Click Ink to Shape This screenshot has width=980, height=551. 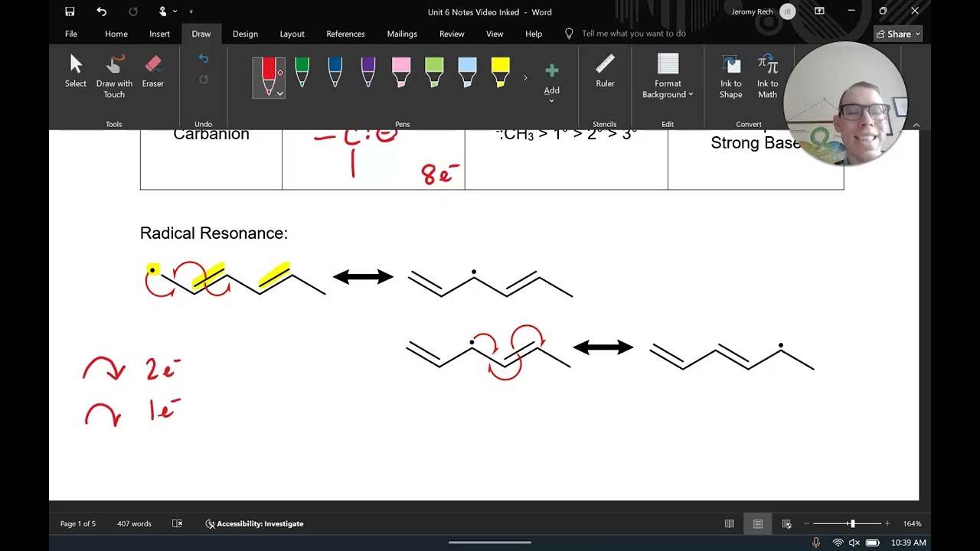pyautogui.click(x=730, y=77)
